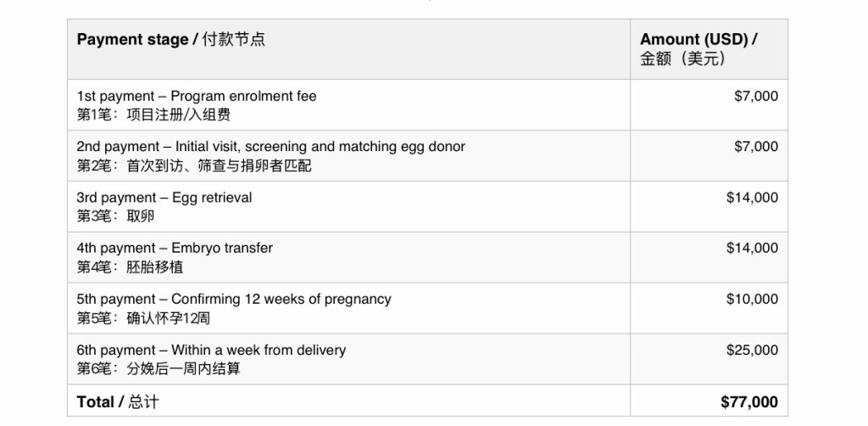Select the $25,000 amount cell

point(752,350)
